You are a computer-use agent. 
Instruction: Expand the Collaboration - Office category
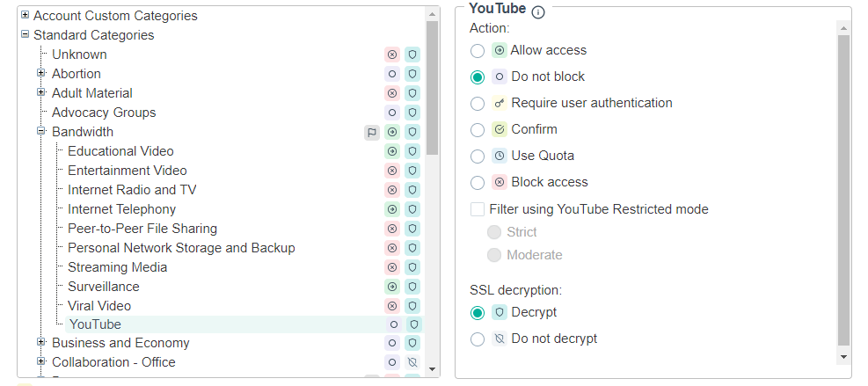point(41,361)
